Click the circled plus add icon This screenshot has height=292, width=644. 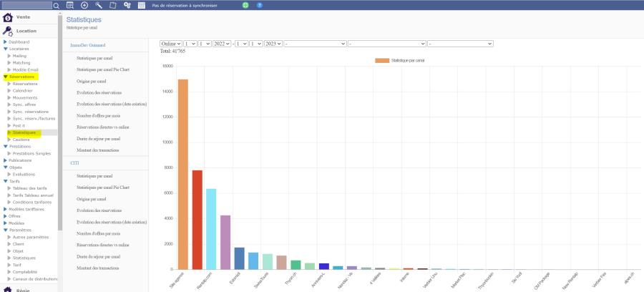click(84, 5)
